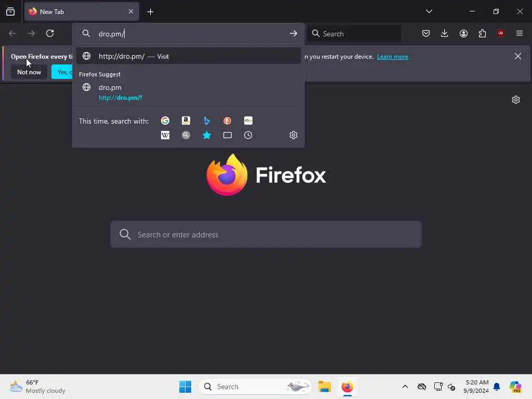Open search settings gear in URL dropdown

294,135
